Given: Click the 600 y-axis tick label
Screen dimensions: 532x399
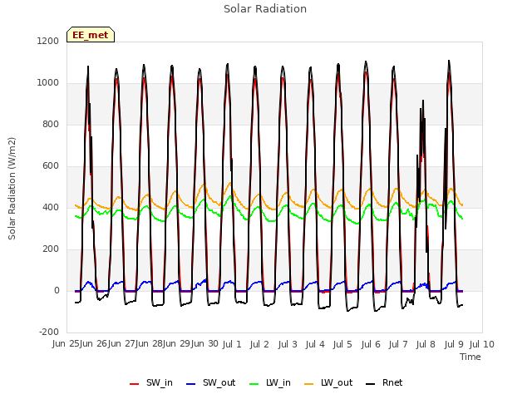Looking at the screenshot, I should point(51,166).
